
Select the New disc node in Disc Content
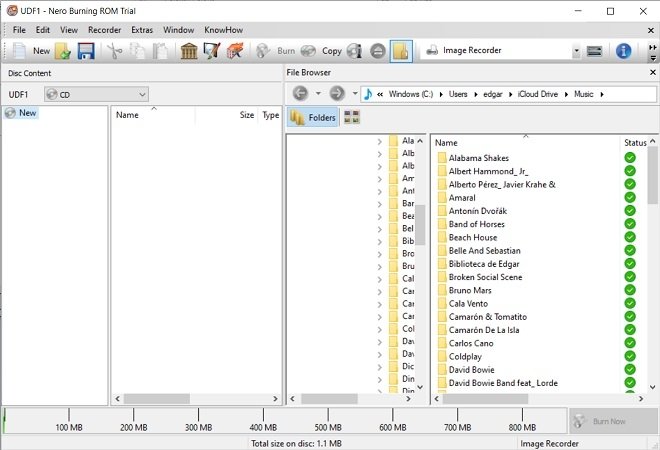(x=21, y=113)
